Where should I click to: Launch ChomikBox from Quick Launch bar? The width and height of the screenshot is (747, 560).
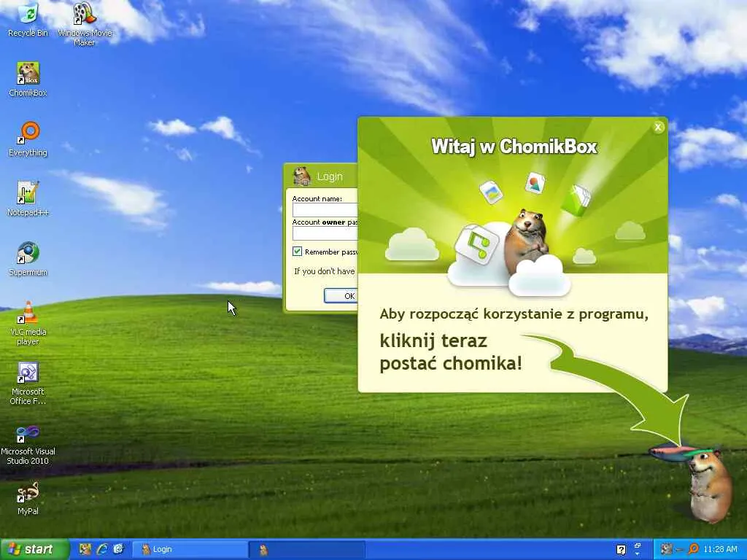pyautogui.click(x=85, y=549)
